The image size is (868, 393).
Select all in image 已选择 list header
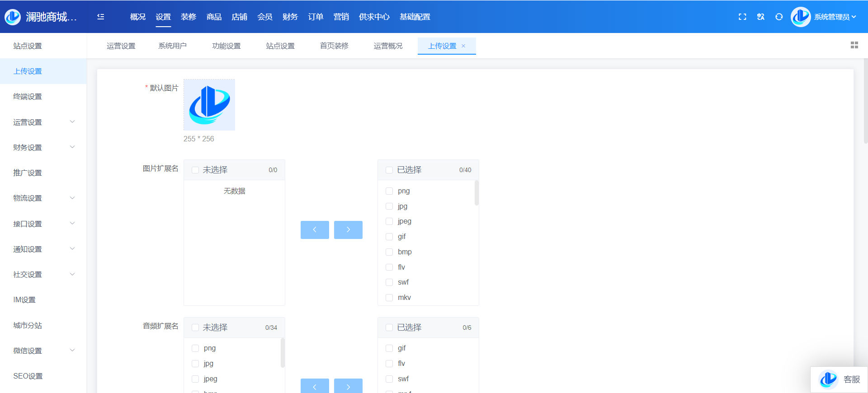[x=389, y=170]
